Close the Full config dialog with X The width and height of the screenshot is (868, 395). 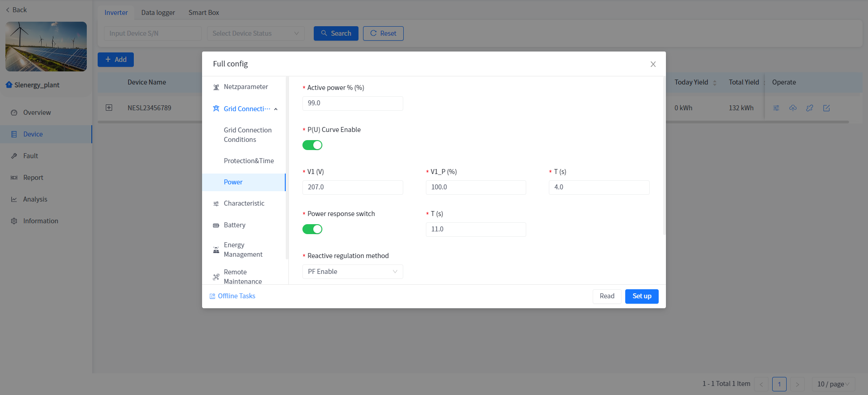tap(653, 64)
